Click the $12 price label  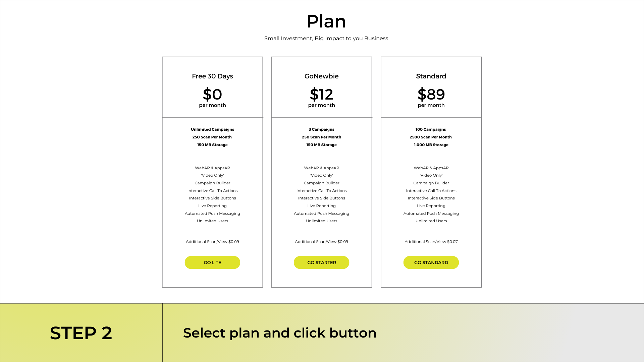321,94
